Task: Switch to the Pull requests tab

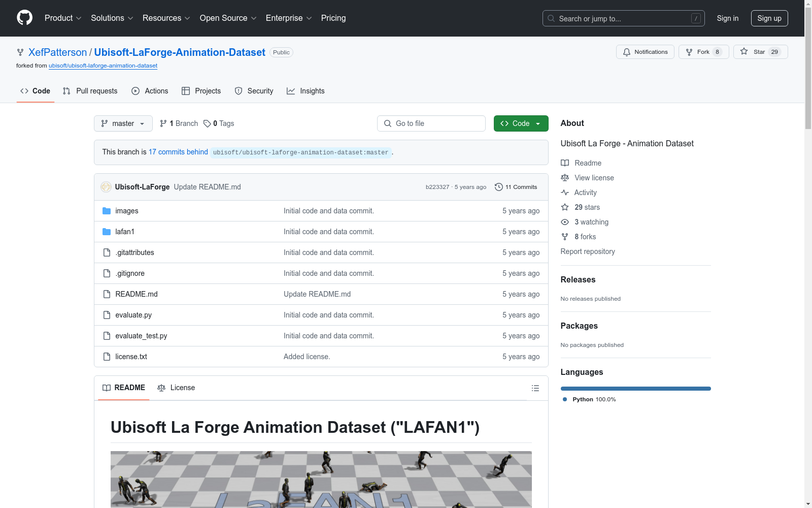Action: click(90, 91)
